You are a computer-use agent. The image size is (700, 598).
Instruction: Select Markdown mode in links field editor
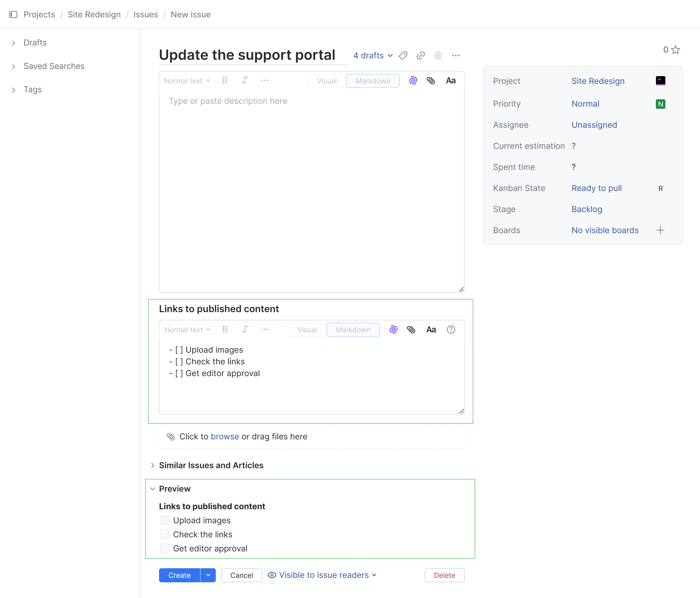coord(353,330)
